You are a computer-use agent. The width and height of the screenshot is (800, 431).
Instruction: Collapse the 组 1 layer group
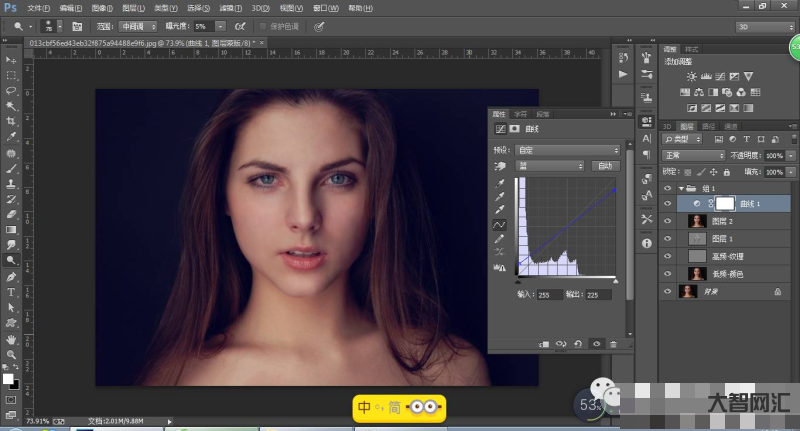coord(680,186)
